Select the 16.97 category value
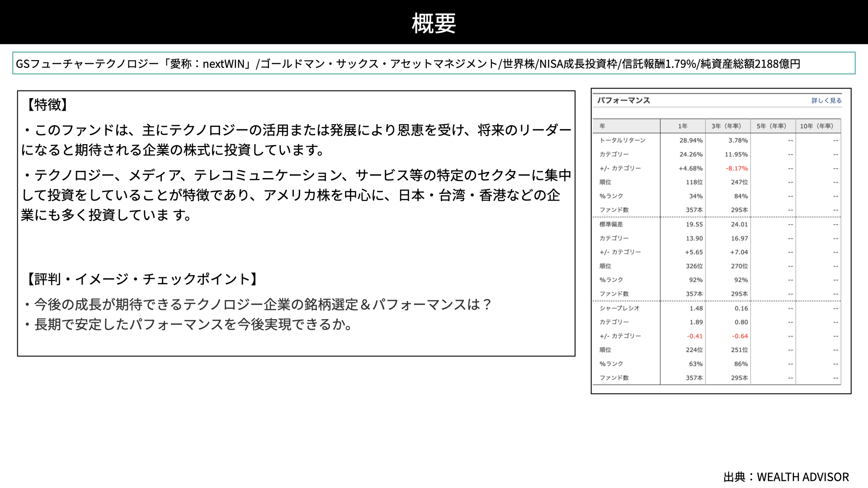The width and height of the screenshot is (868, 488). (x=740, y=239)
